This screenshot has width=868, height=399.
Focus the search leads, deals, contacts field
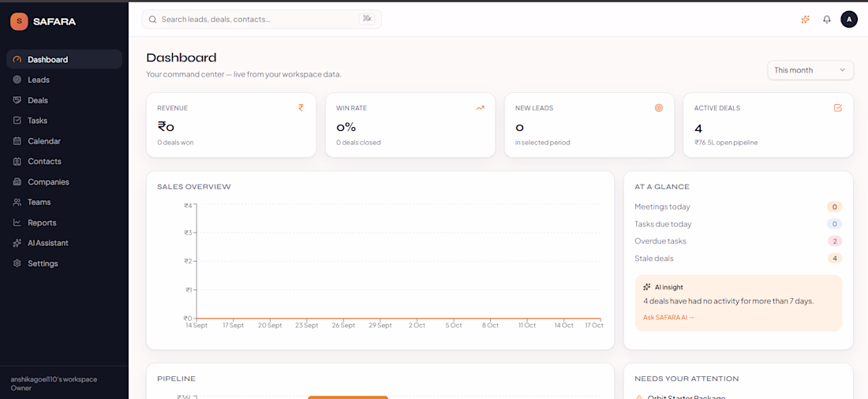(261, 20)
